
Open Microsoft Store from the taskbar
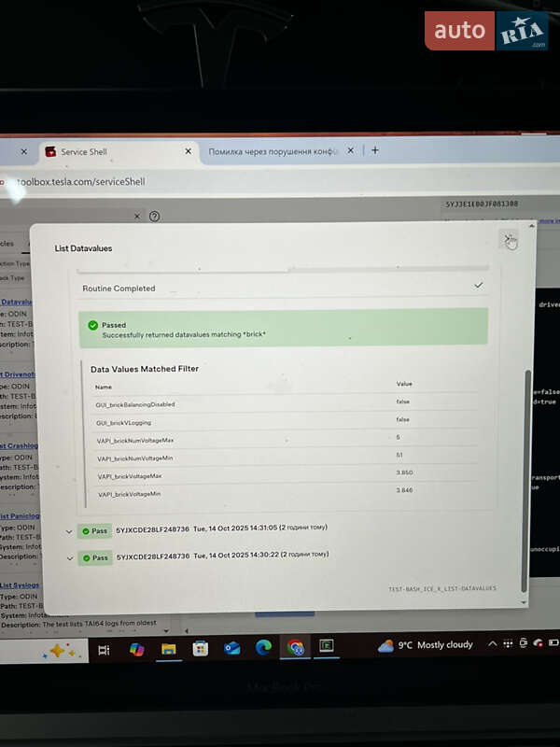click(201, 649)
